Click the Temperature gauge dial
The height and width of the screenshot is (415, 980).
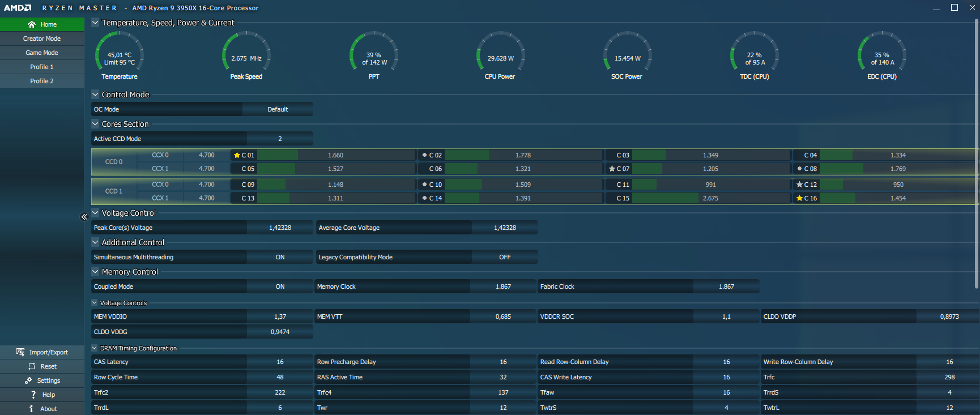pyautogui.click(x=120, y=52)
